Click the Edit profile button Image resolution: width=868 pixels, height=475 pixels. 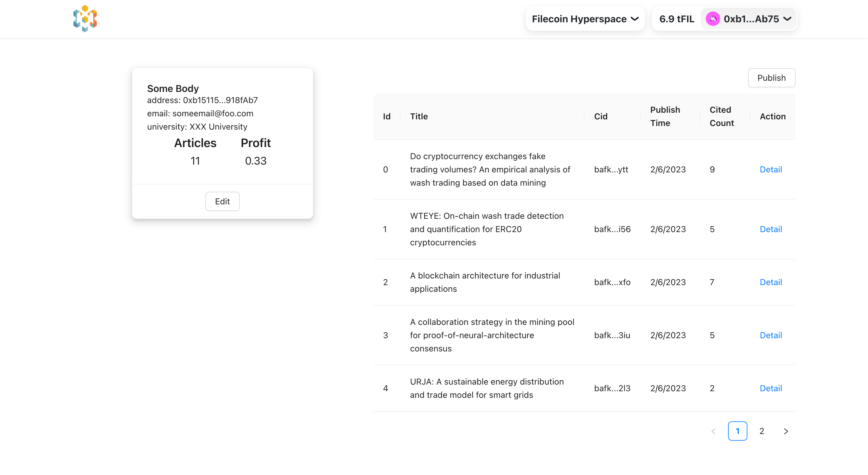point(222,201)
